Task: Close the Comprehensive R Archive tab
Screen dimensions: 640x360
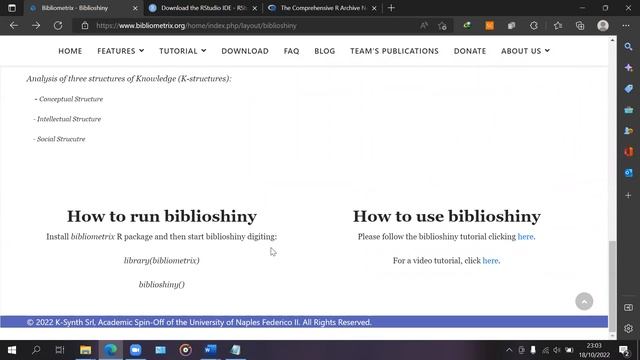Action: 374,8
